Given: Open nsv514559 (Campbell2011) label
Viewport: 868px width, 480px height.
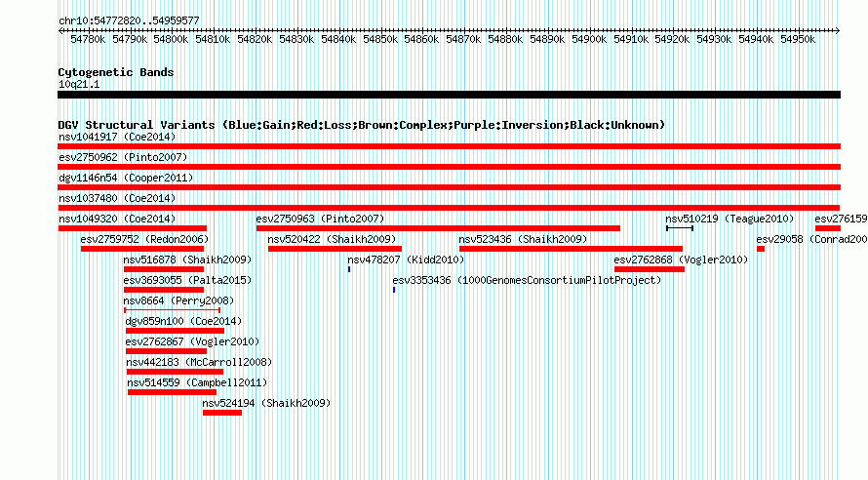Looking at the screenshot, I should coord(197,382).
